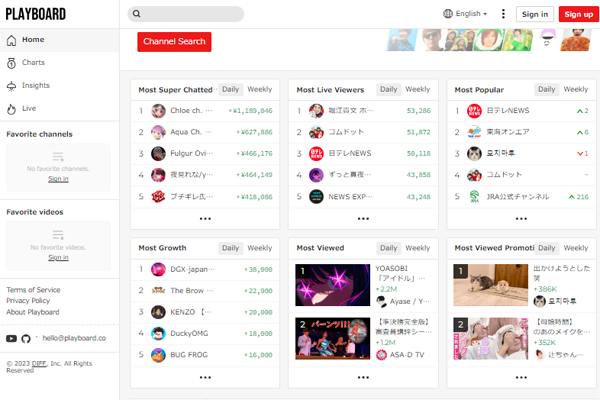Image resolution: width=600 pixels, height=400 pixels.
Task: Go to Home in the sidebar
Action: click(32, 40)
